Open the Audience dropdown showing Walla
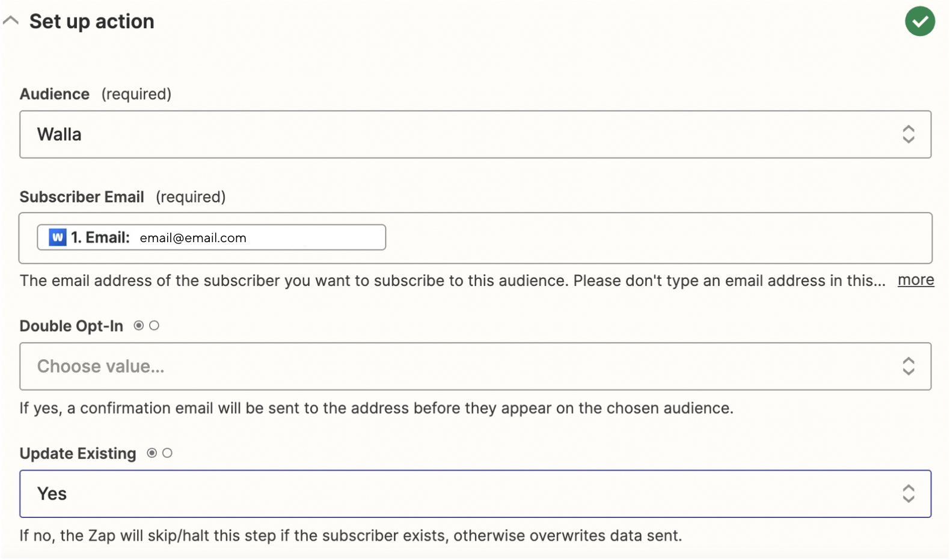950x560 pixels. 457,135
